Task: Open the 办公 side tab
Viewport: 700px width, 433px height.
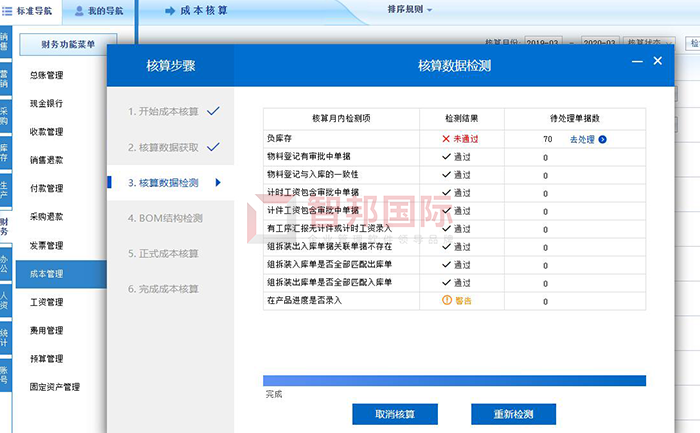Action: coord(5,263)
